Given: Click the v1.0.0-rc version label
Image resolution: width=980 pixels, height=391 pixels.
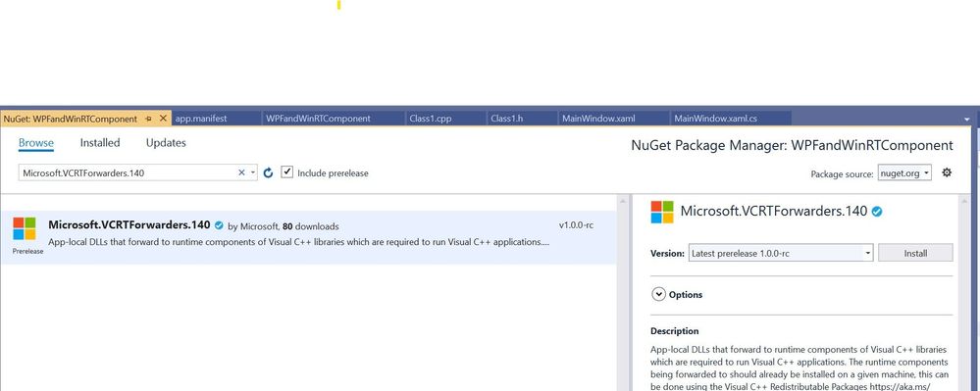Looking at the screenshot, I should (x=576, y=224).
